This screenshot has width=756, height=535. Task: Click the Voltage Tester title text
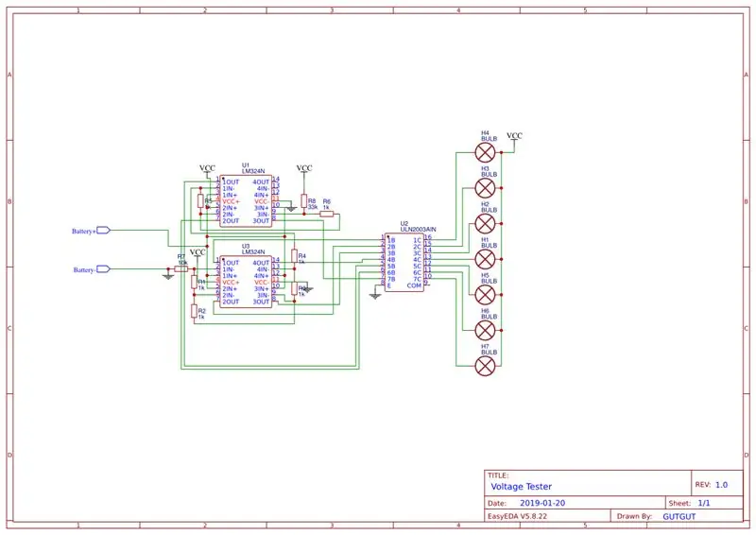click(522, 486)
